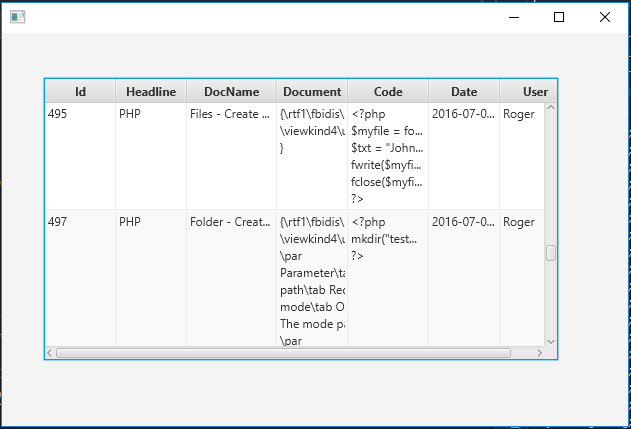Maximize the window

click(x=559, y=17)
